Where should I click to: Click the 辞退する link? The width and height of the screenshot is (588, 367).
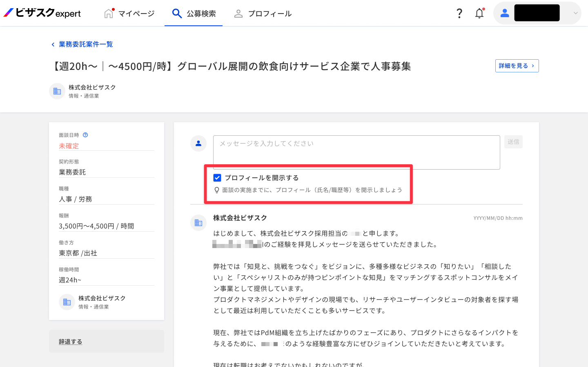pyautogui.click(x=71, y=342)
